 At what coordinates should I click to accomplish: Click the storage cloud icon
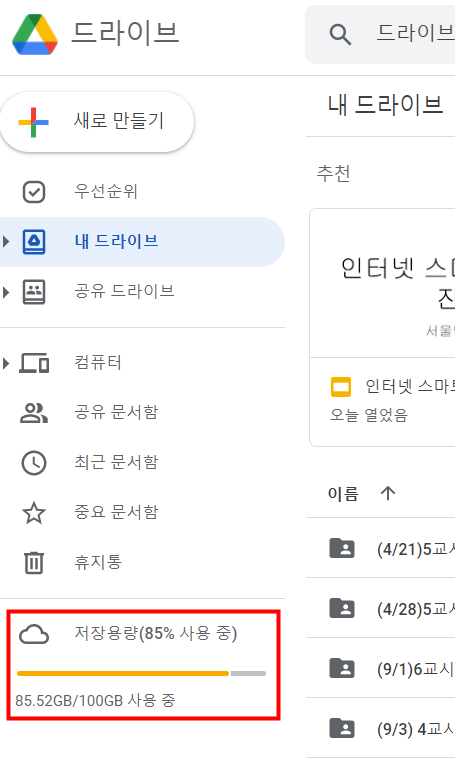point(34,634)
